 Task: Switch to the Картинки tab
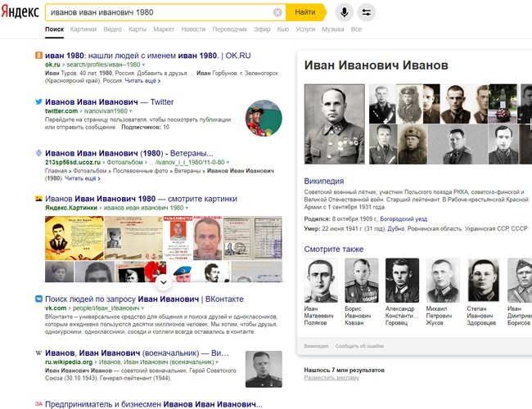pyautogui.click(x=83, y=29)
